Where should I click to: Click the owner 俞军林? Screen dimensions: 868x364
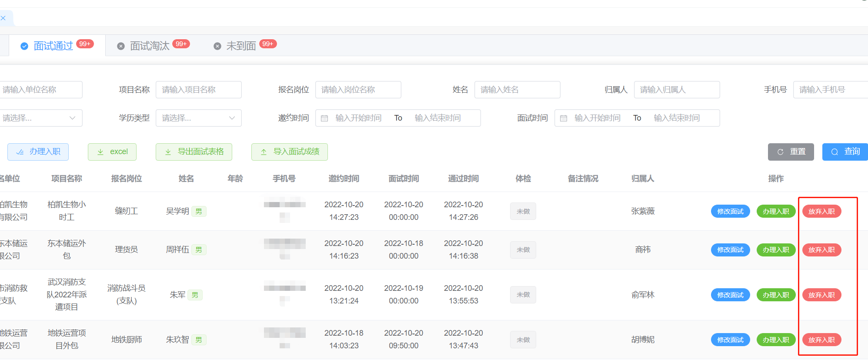tap(643, 295)
